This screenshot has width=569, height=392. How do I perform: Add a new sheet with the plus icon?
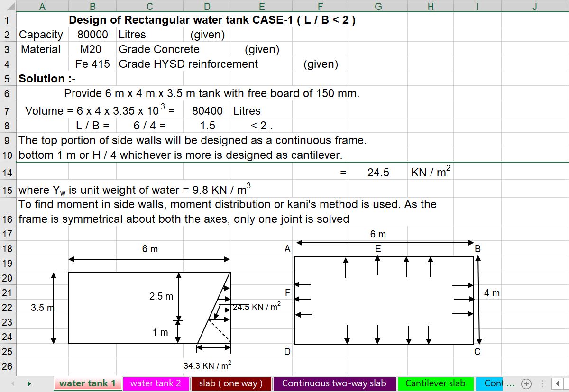click(526, 383)
